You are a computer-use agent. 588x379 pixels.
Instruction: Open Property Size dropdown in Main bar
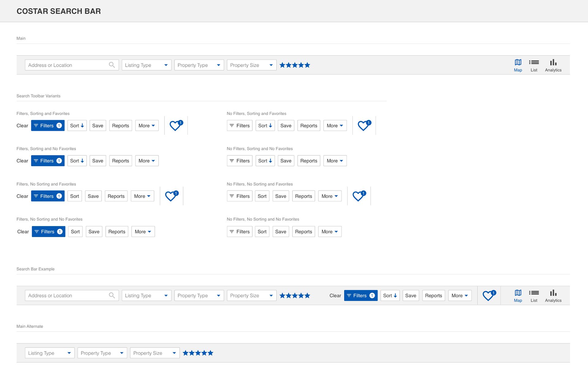[x=251, y=65]
